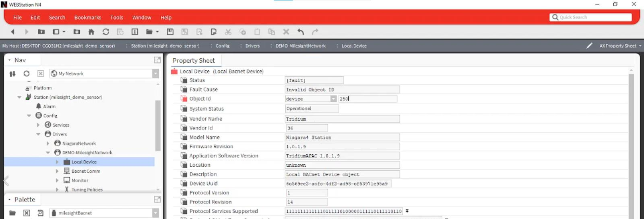Click the Nav tree sync arrows icon
644x219 pixels.
pyautogui.click(x=12, y=74)
